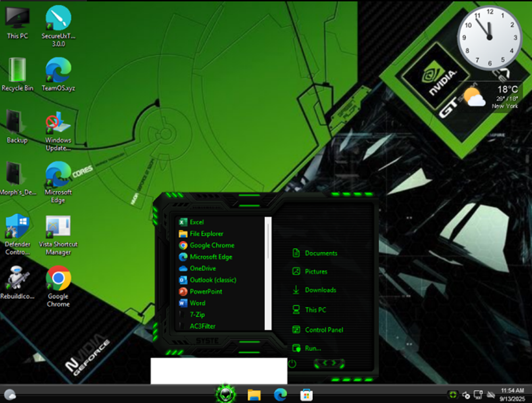532x403 pixels.
Task: Expand the 7-Zip folder in programs list
Action: (197, 315)
